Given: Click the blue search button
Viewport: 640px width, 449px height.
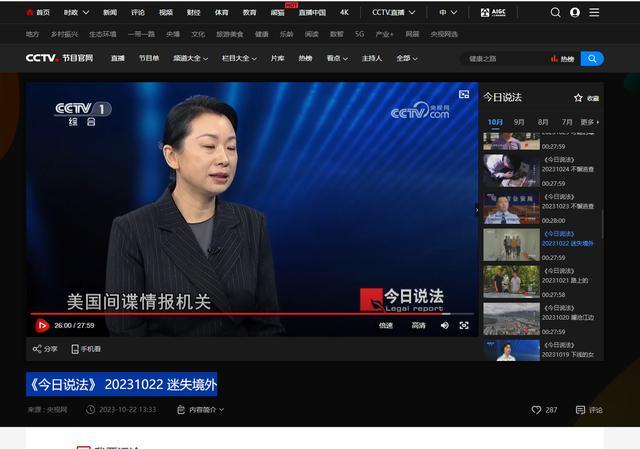Looking at the screenshot, I should pos(592,59).
